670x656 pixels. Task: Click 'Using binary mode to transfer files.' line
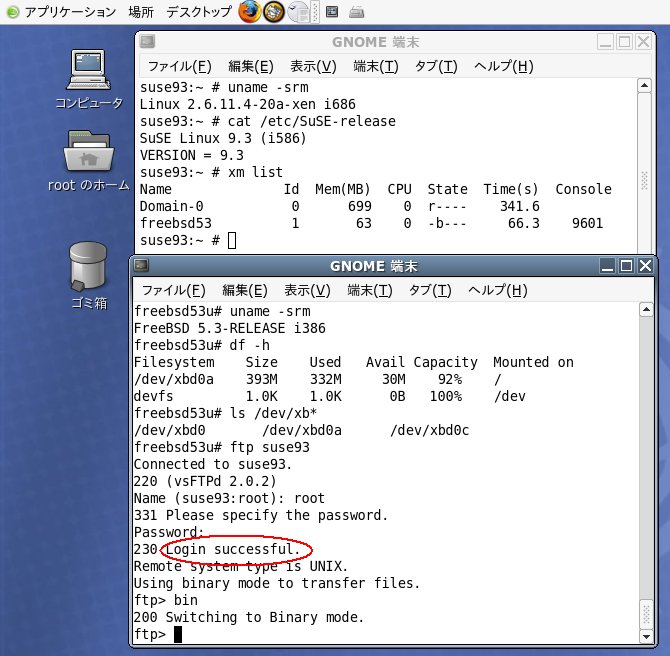point(277,583)
